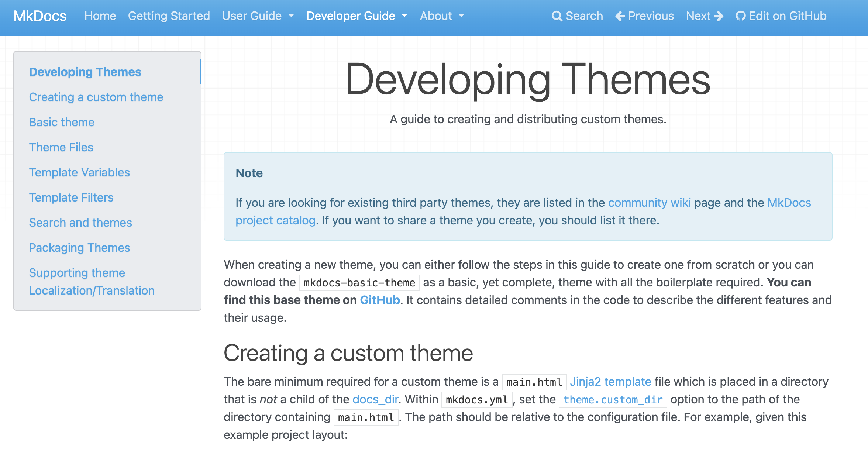The image size is (868, 451).
Task: Jump to Template Variables sidebar entry
Action: pos(79,172)
